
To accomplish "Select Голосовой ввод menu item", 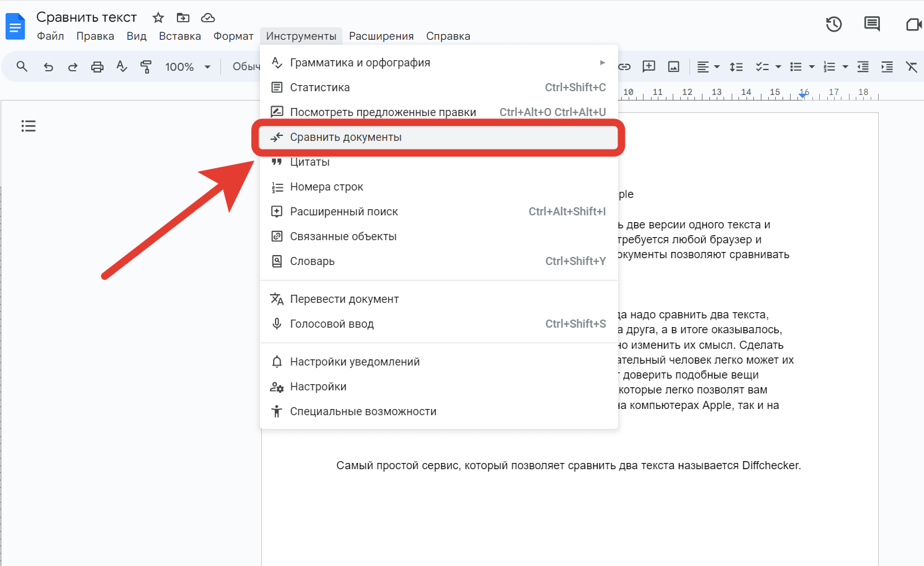I will click(332, 324).
